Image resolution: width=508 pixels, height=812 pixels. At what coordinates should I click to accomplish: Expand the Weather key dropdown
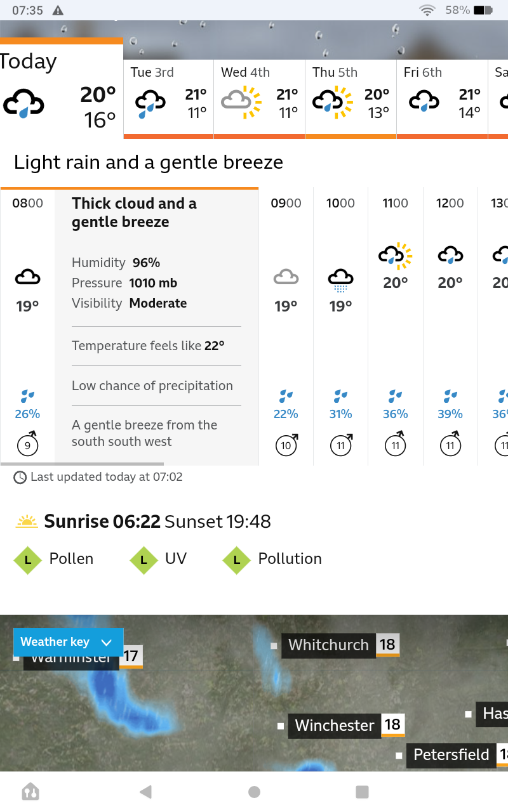(x=69, y=642)
